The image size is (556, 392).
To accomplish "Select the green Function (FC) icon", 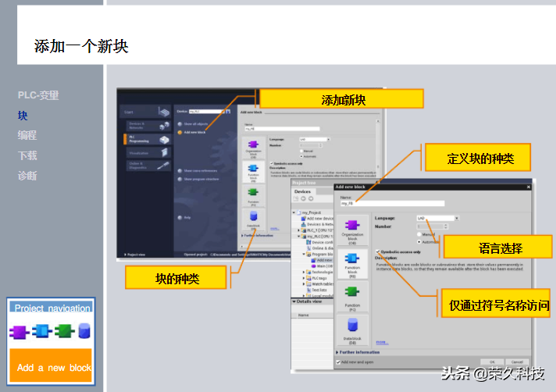I will [x=352, y=292].
